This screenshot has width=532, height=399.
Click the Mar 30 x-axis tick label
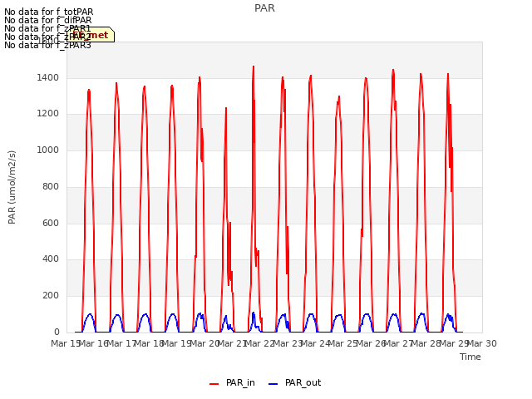(x=482, y=343)
